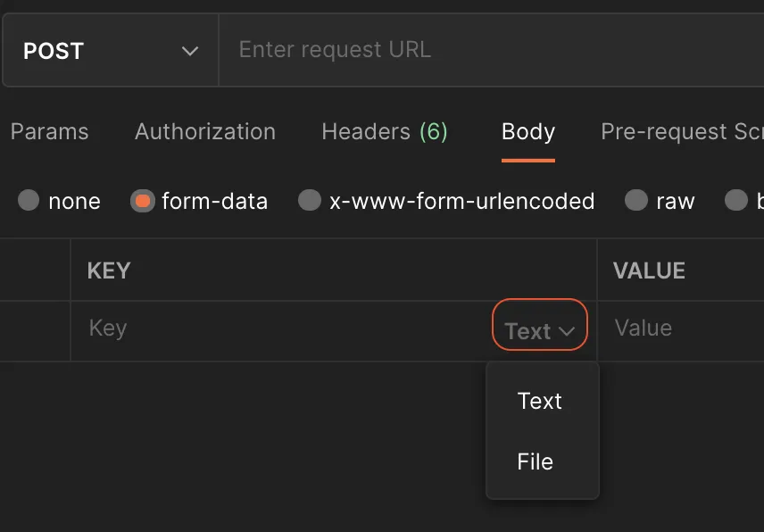
Task: Open the POST HTTP method dropdown
Action: click(109, 51)
